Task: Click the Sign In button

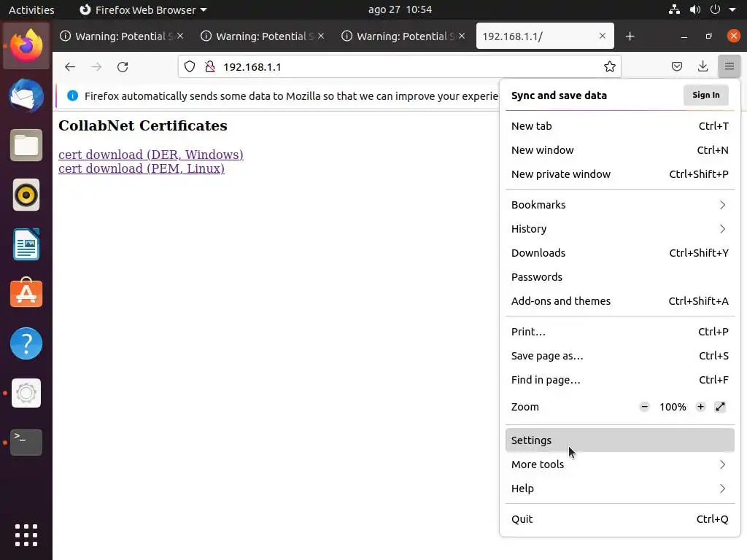Action: pyautogui.click(x=705, y=95)
